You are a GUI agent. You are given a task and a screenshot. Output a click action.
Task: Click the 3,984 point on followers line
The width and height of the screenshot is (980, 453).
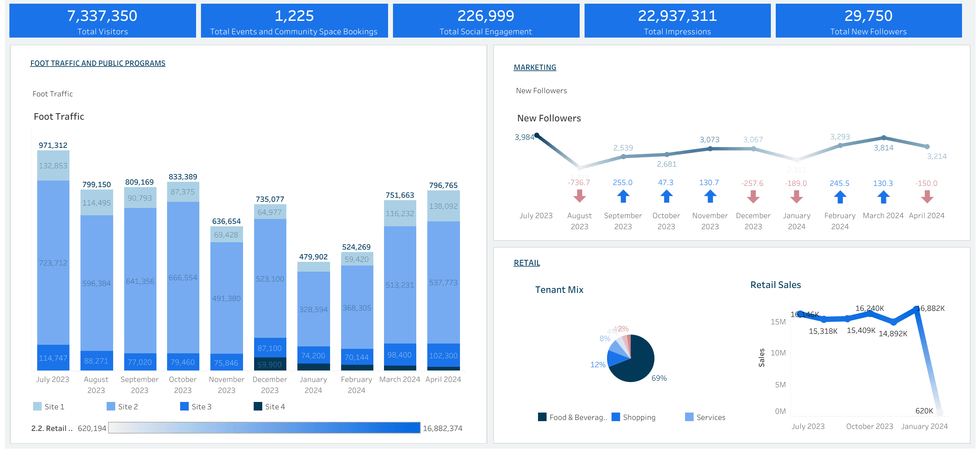[x=537, y=135]
